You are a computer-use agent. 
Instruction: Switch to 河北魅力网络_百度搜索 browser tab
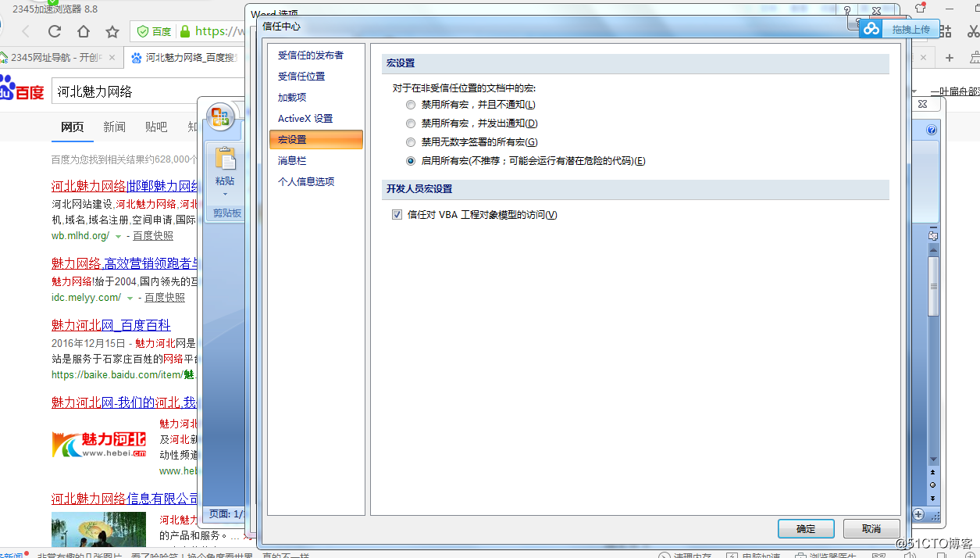pyautogui.click(x=185, y=58)
